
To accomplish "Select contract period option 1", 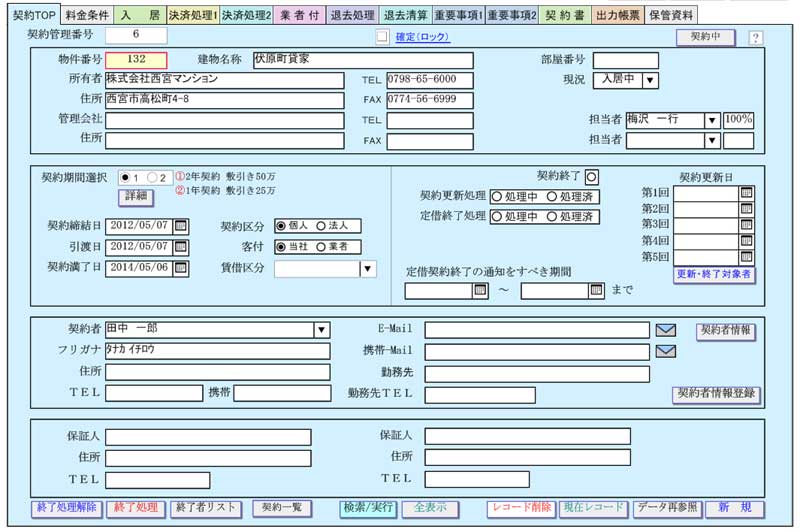I will (x=126, y=178).
